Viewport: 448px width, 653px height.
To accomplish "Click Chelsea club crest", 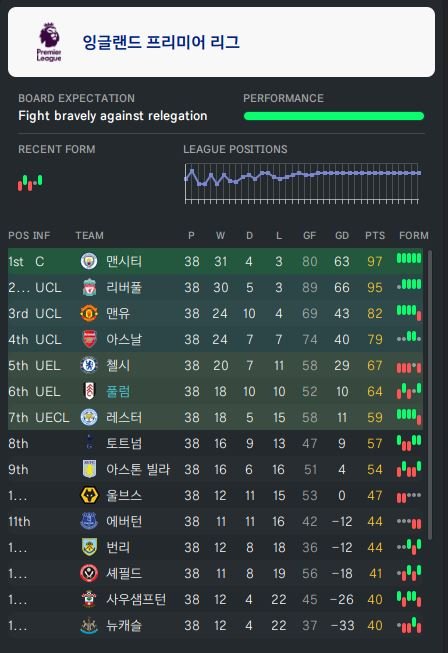I will [89, 365].
